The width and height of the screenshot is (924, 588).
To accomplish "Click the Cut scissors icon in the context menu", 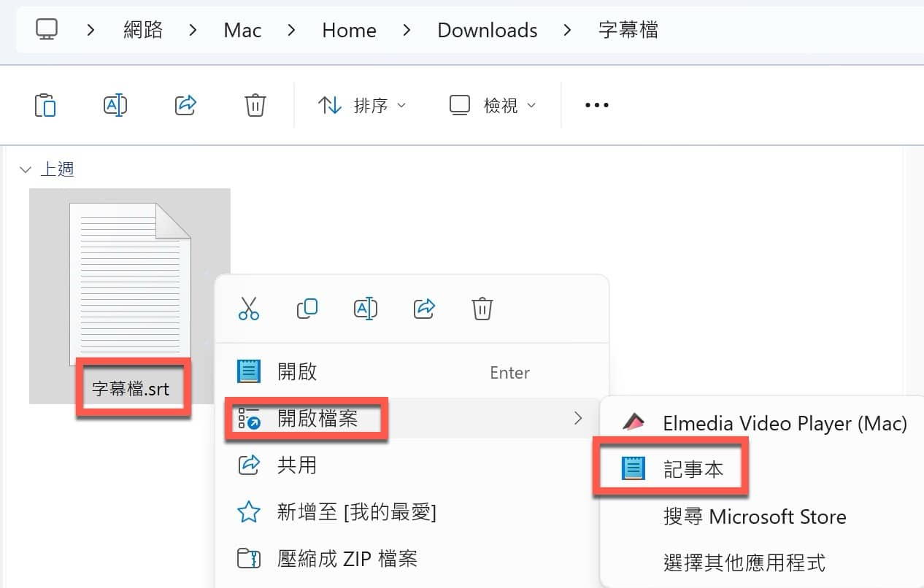I will tap(249, 309).
